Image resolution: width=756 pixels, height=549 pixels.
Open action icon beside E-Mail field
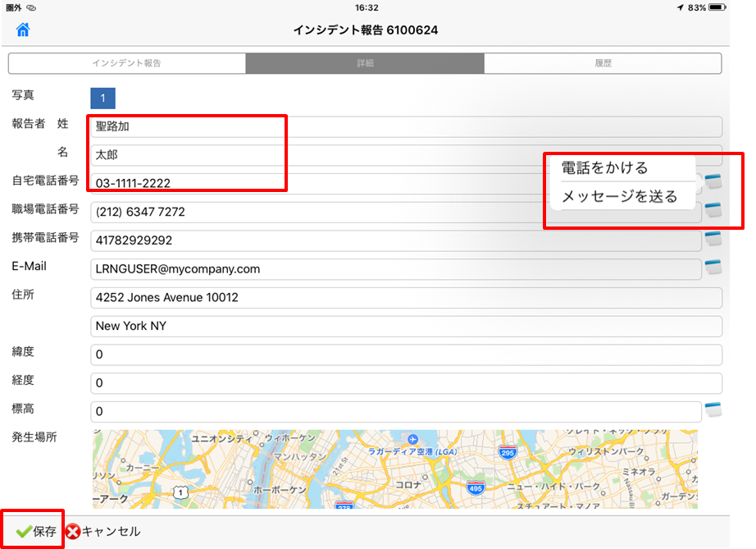click(x=713, y=268)
